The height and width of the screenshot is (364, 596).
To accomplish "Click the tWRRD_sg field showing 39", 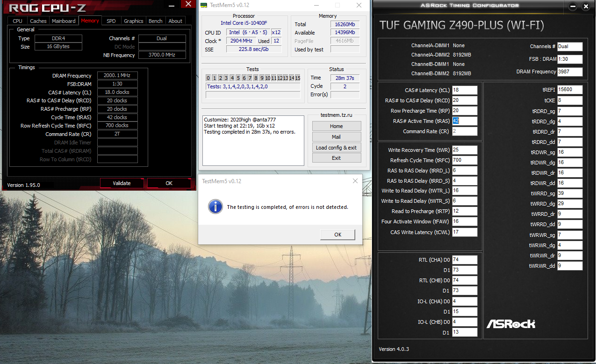I will tap(570, 193).
